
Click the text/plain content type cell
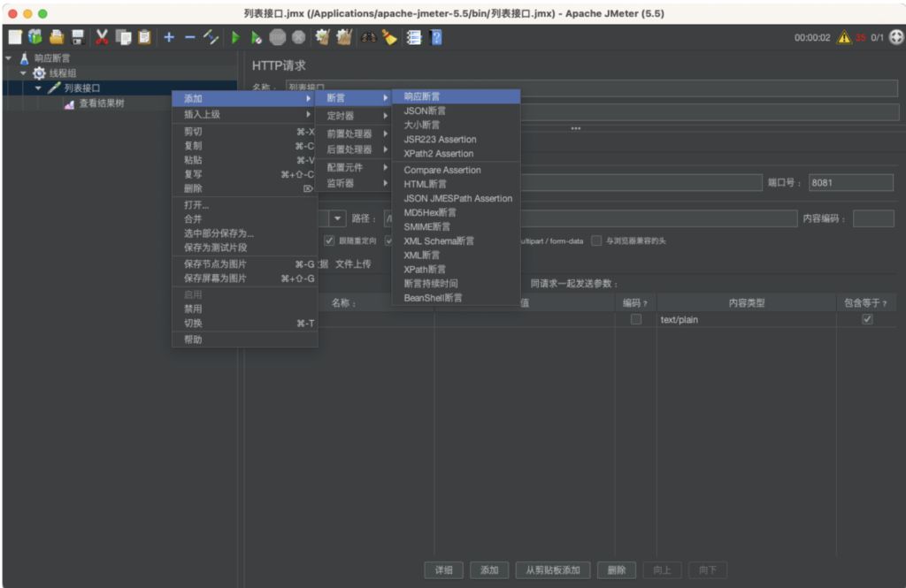[746, 319]
